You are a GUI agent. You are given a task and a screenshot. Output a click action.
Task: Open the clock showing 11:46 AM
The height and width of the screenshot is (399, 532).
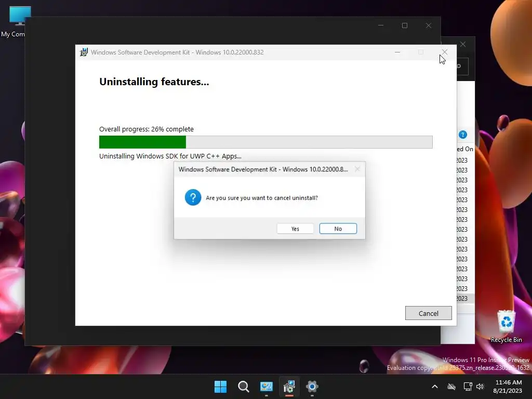pos(508,387)
